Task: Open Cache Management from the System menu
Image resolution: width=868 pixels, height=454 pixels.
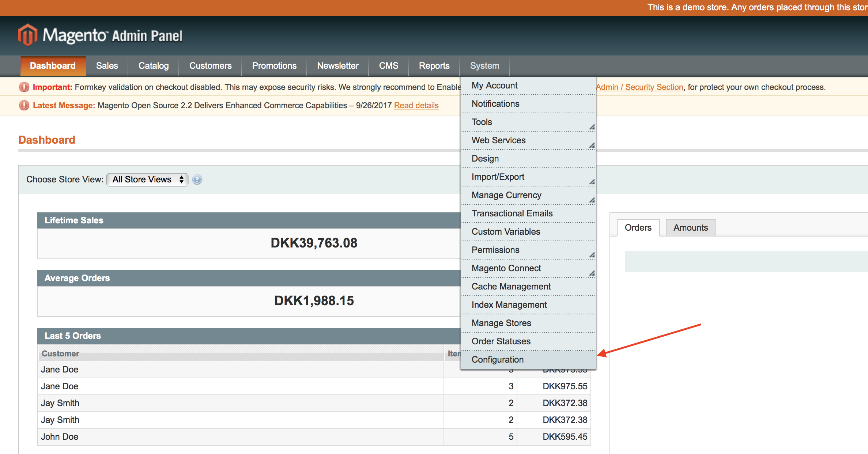Action: tap(511, 287)
